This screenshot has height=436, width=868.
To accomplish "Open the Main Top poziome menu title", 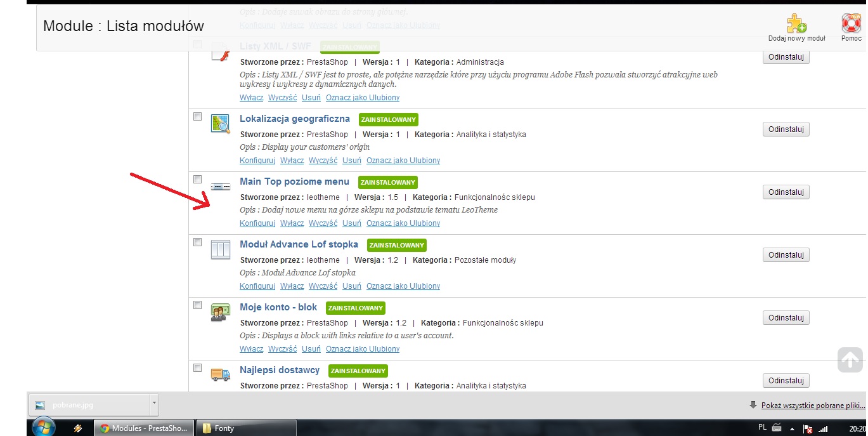I will [295, 182].
